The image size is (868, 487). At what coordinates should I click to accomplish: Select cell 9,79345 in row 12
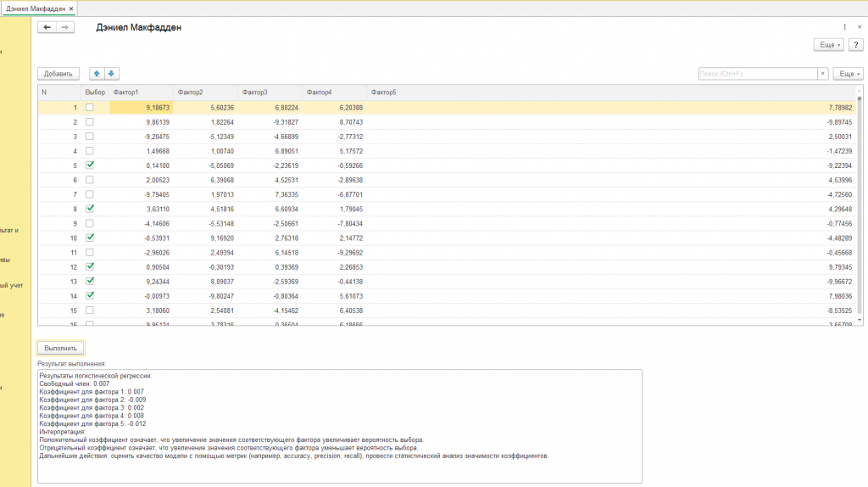point(611,267)
